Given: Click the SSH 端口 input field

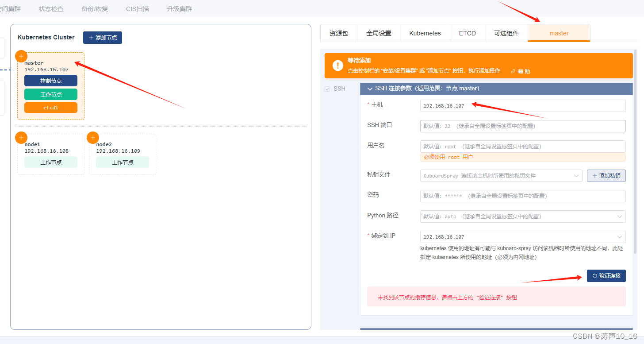Looking at the screenshot, I should point(523,126).
